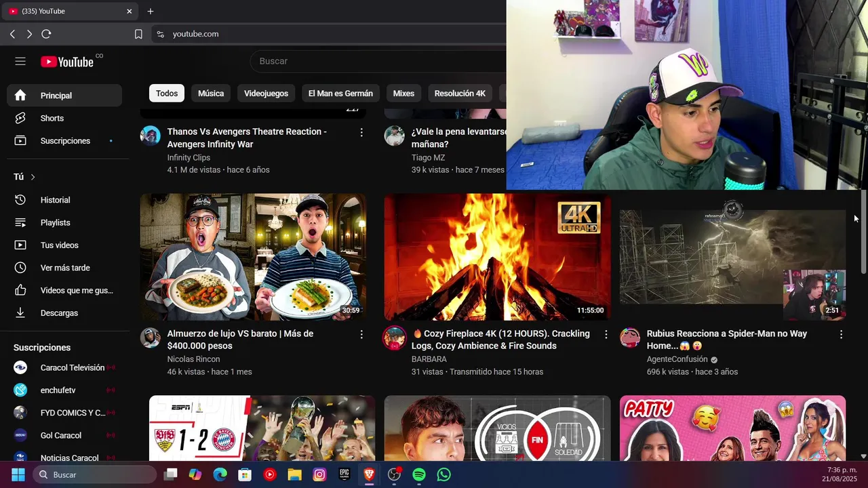
Task: Click the site settings icon beside youtube.com
Action: [x=160, y=34]
